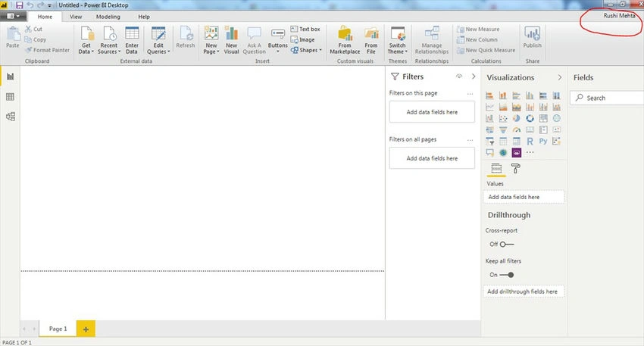Collapse the Visualizations pane chevron

559,77
